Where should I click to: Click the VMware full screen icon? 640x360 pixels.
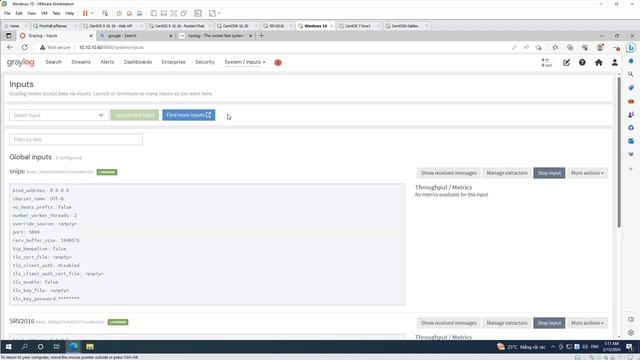pyautogui.click(x=173, y=13)
